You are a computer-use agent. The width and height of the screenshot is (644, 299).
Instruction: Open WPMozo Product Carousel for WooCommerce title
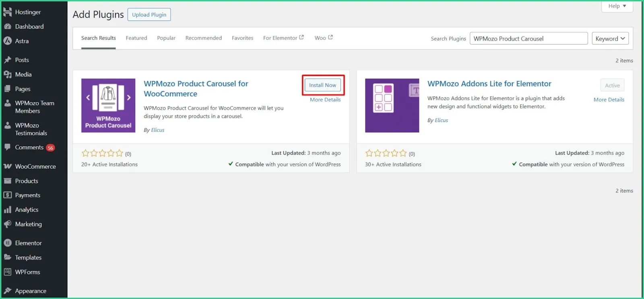(x=196, y=89)
